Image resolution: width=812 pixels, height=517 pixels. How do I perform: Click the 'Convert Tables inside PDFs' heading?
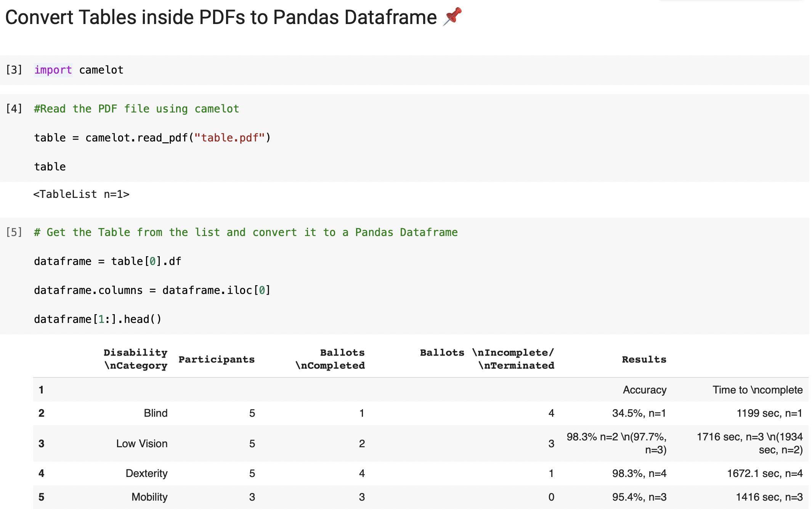pos(221,18)
